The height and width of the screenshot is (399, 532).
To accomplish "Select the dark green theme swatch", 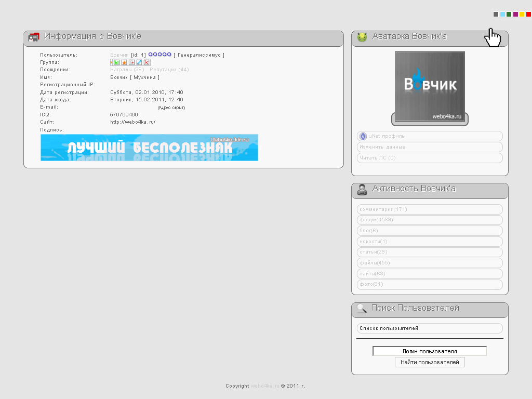I will pos(509,14).
